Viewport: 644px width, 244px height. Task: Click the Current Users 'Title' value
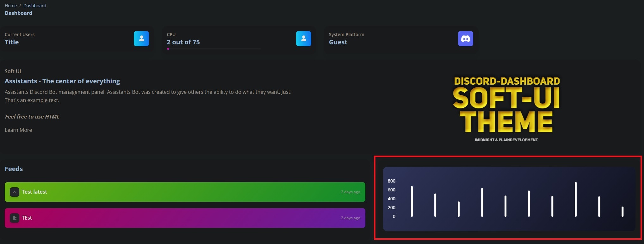tap(12, 42)
